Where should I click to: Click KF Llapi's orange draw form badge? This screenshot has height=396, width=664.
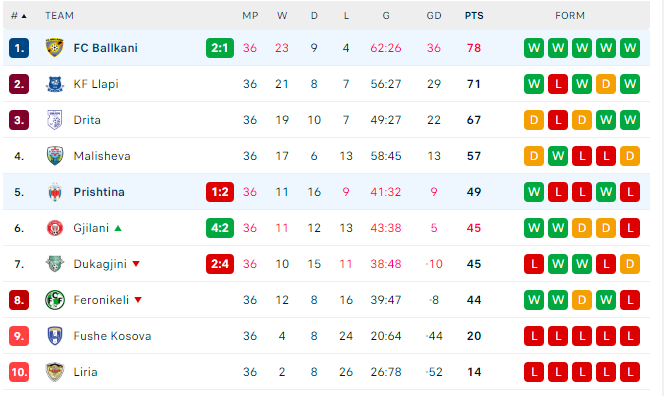(x=606, y=84)
